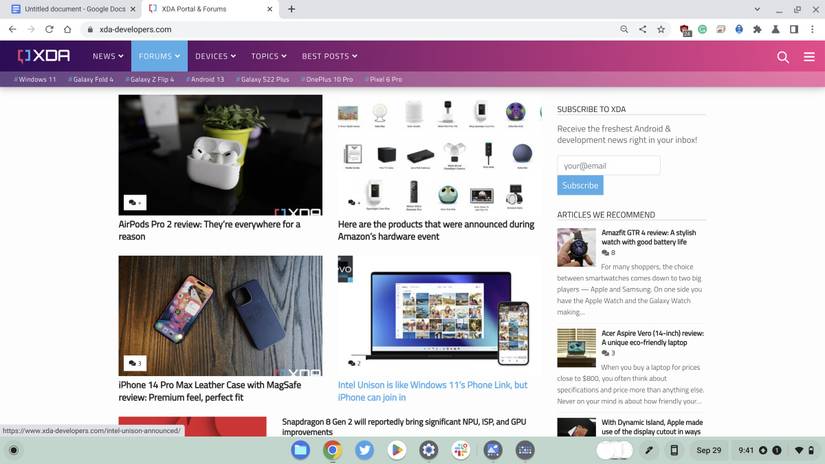Open the side panel icon in toolbar
825x464 pixels.
point(794,29)
